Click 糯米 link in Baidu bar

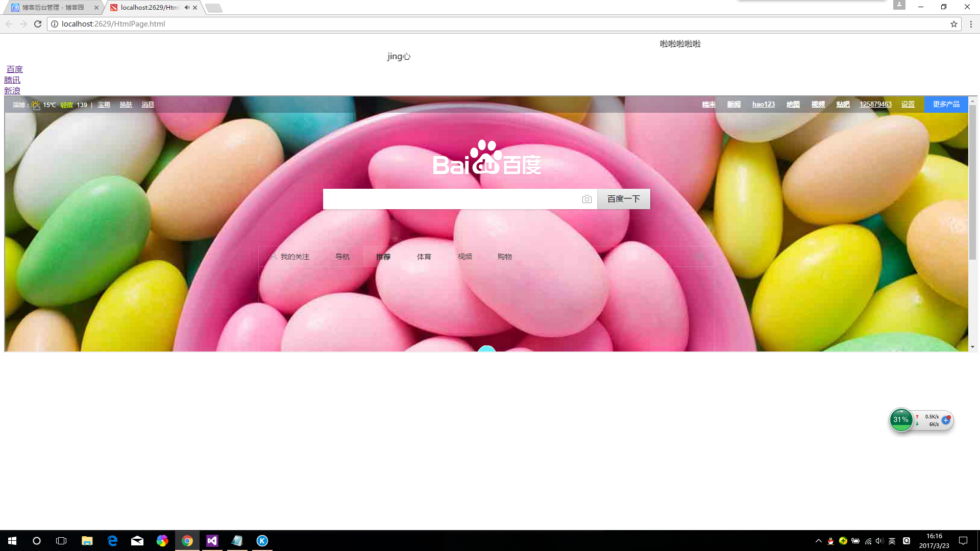point(709,105)
